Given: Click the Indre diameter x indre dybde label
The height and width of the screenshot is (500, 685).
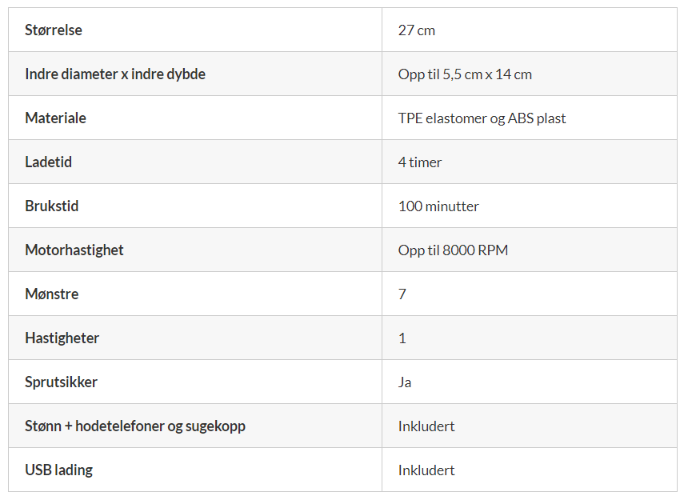Looking at the screenshot, I should pos(115,74).
